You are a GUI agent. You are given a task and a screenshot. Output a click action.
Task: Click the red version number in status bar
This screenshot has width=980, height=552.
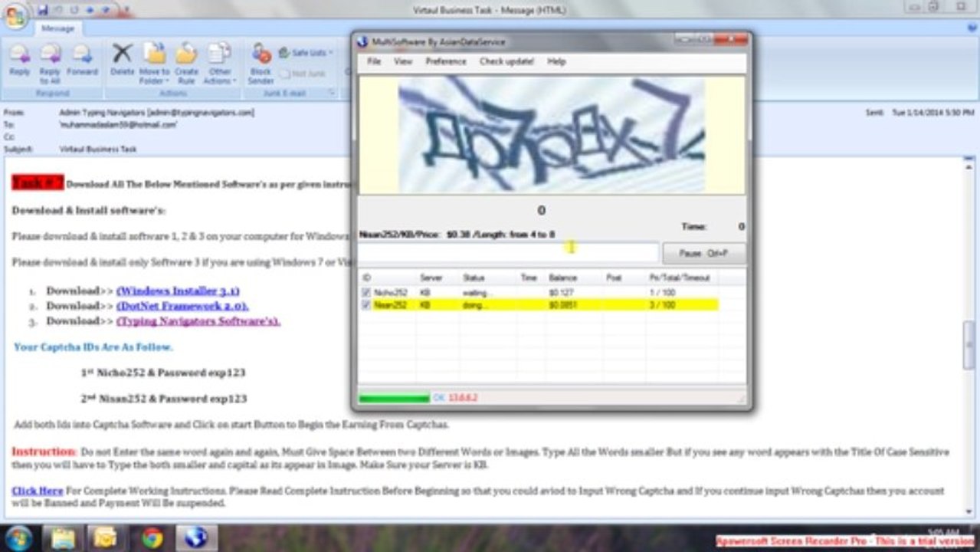[463, 399]
